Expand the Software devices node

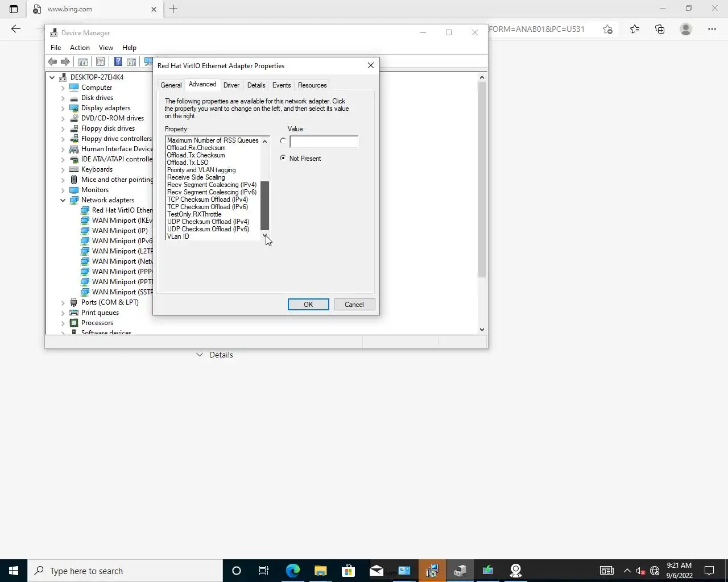(63, 333)
